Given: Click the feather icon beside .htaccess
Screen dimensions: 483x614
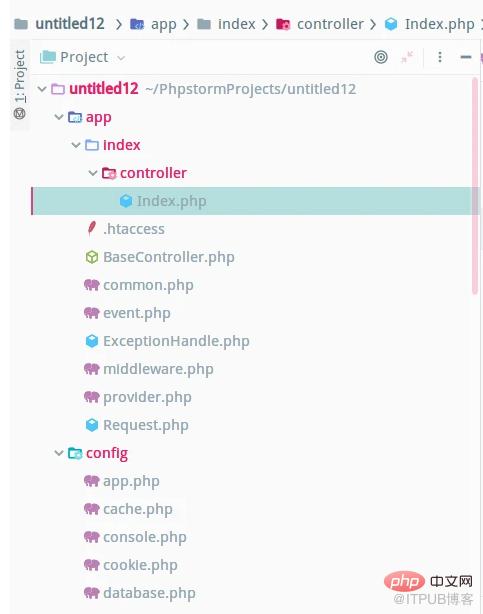Looking at the screenshot, I should [x=92, y=229].
